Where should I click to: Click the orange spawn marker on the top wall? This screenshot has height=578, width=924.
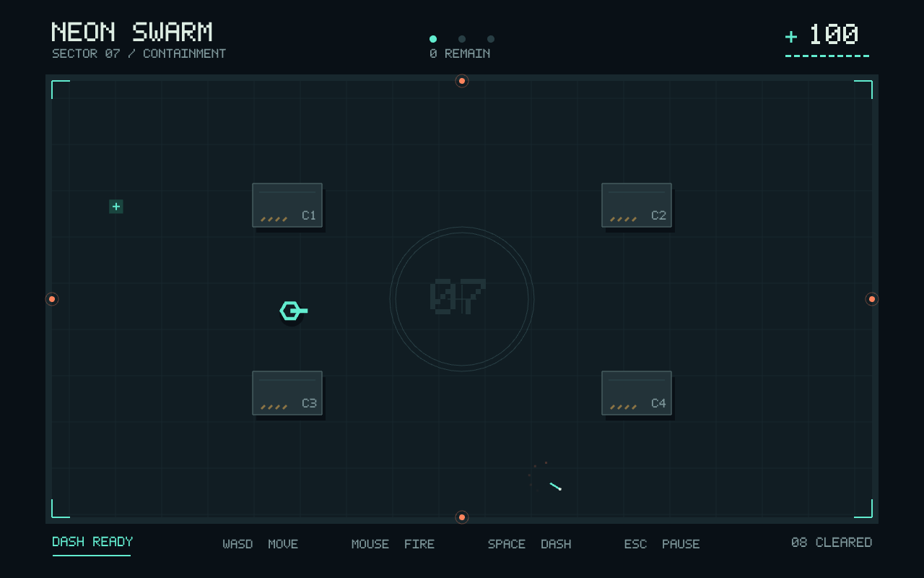[x=462, y=81]
